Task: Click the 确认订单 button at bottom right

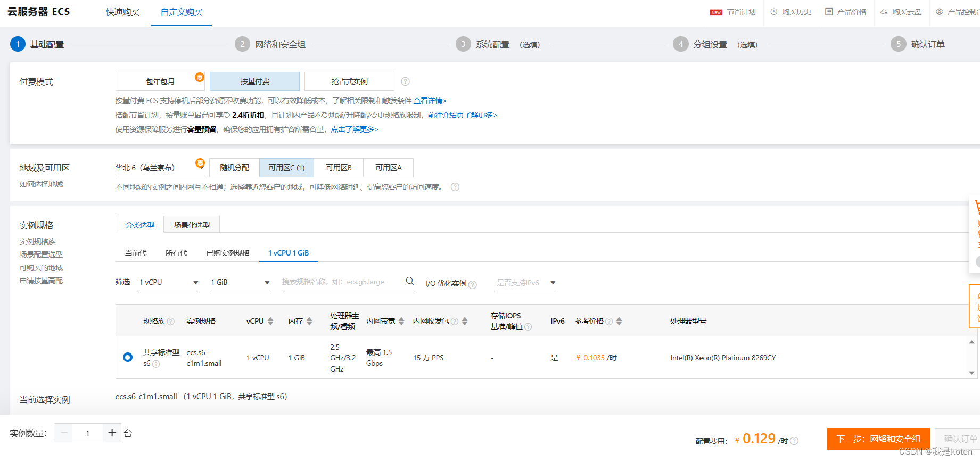Action: (958, 439)
